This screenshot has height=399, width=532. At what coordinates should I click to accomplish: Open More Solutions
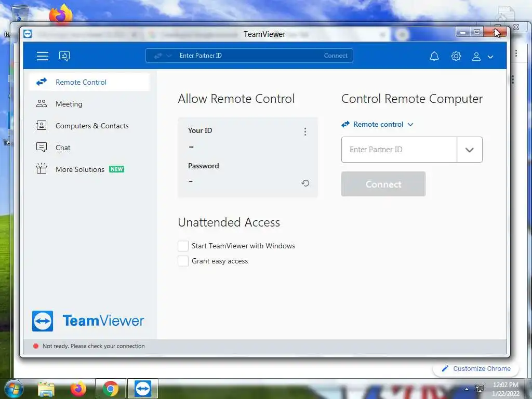point(80,169)
